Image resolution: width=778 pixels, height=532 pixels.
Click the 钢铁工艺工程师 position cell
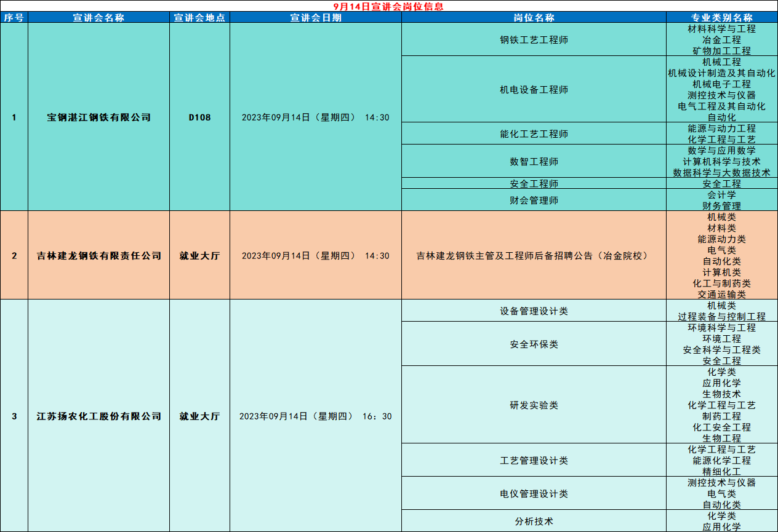click(534, 40)
